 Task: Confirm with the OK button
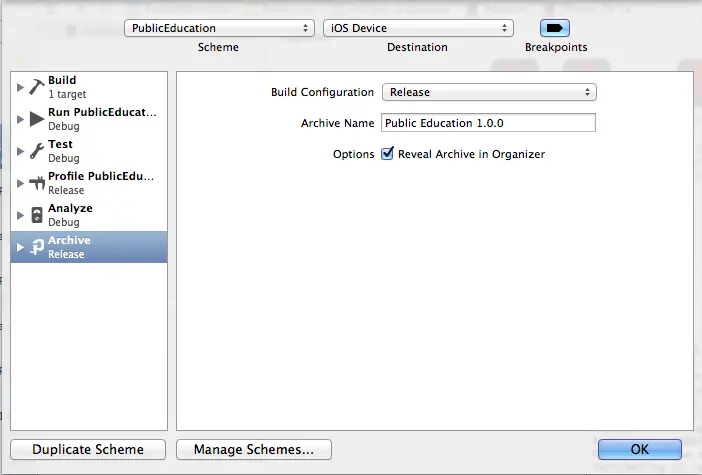coord(640,449)
